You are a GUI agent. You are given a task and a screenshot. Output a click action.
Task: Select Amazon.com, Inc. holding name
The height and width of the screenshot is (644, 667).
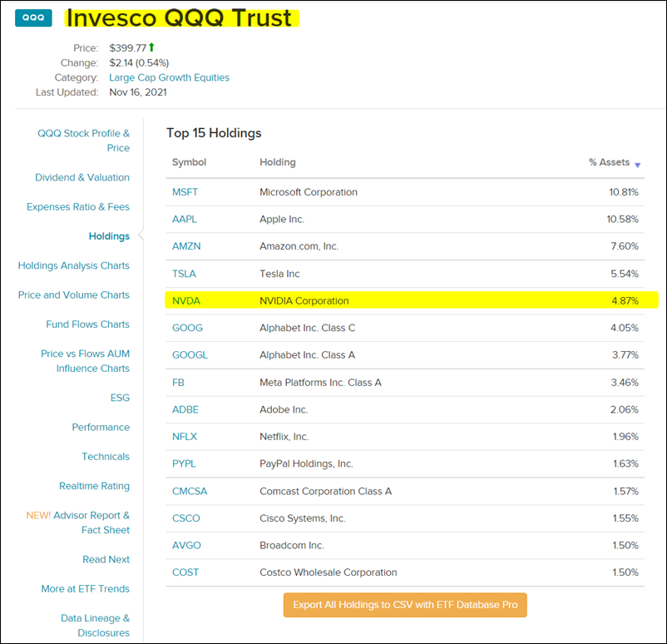click(x=299, y=246)
